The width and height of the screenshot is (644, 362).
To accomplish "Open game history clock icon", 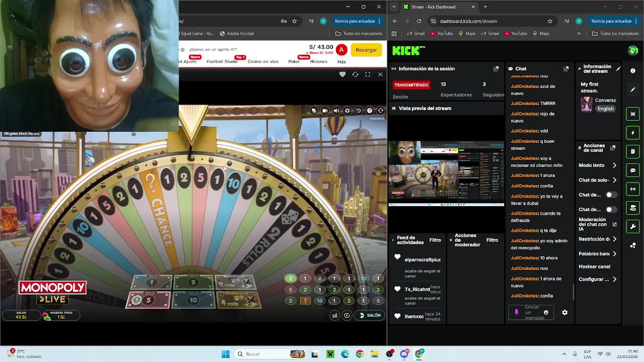I will 358,111.
